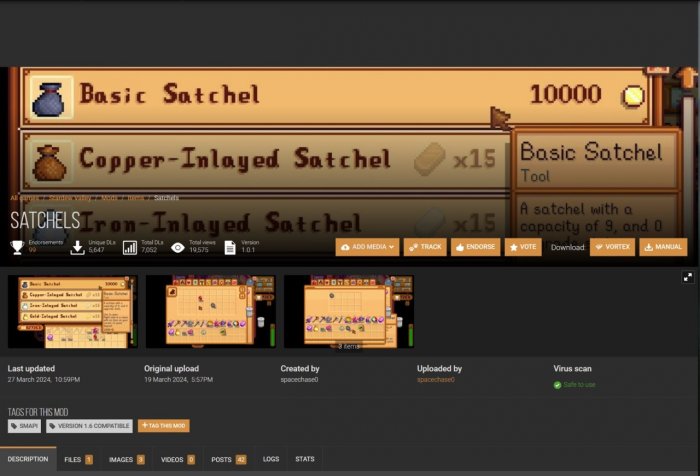Viewport: 700px width, 476px height.
Task: Click the Endorsements trophy icon
Action: point(17,246)
